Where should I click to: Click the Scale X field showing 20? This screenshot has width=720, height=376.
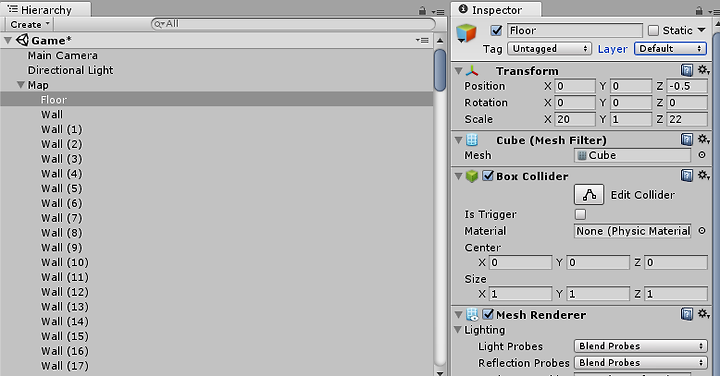[x=575, y=119]
